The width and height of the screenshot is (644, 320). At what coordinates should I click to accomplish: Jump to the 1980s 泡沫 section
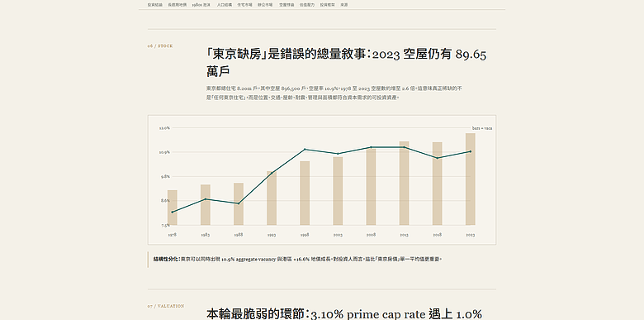pyautogui.click(x=201, y=5)
